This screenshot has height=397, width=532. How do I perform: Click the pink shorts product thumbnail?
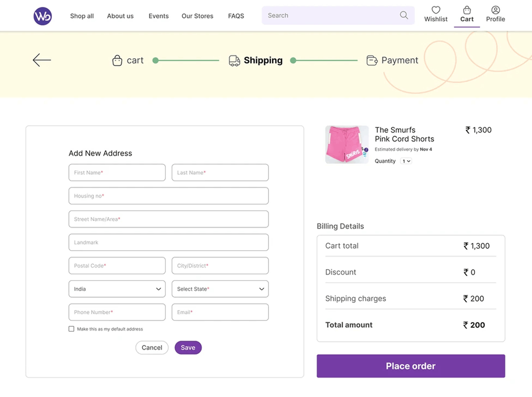tap(347, 145)
